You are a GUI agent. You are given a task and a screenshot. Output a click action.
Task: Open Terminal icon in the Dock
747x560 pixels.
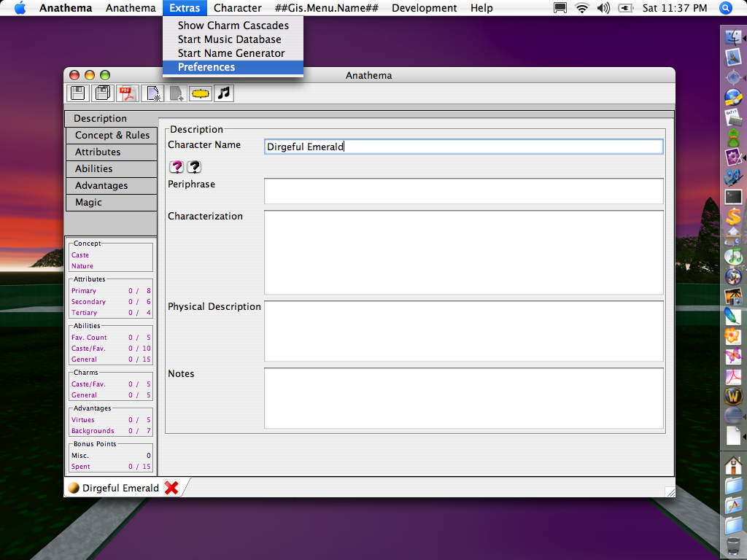734,197
